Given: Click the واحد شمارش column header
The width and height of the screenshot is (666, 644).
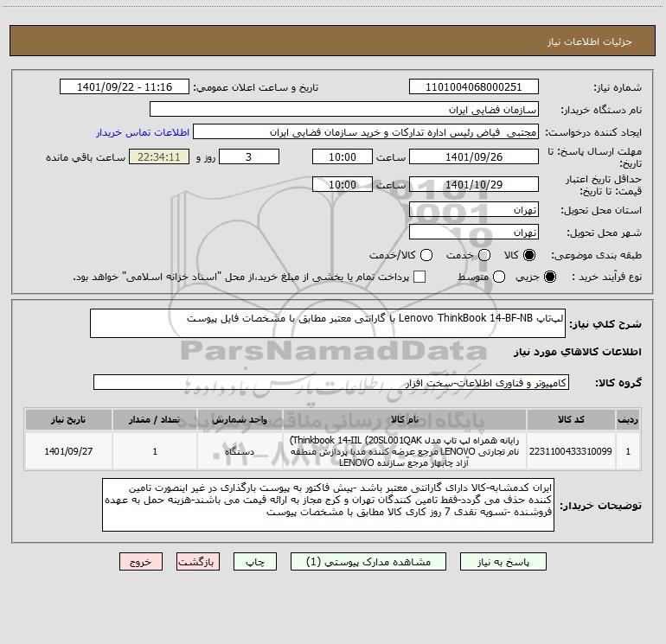Looking at the screenshot, I should (x=240, y=419).
